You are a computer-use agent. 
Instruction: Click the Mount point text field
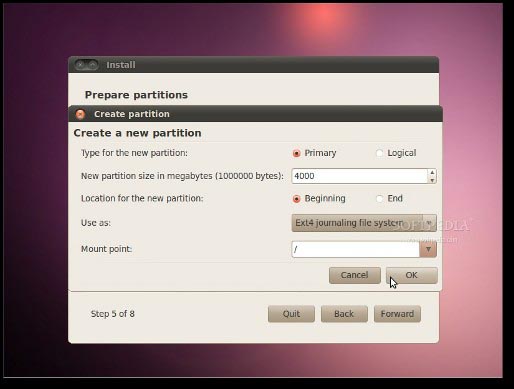coord(355,249)
